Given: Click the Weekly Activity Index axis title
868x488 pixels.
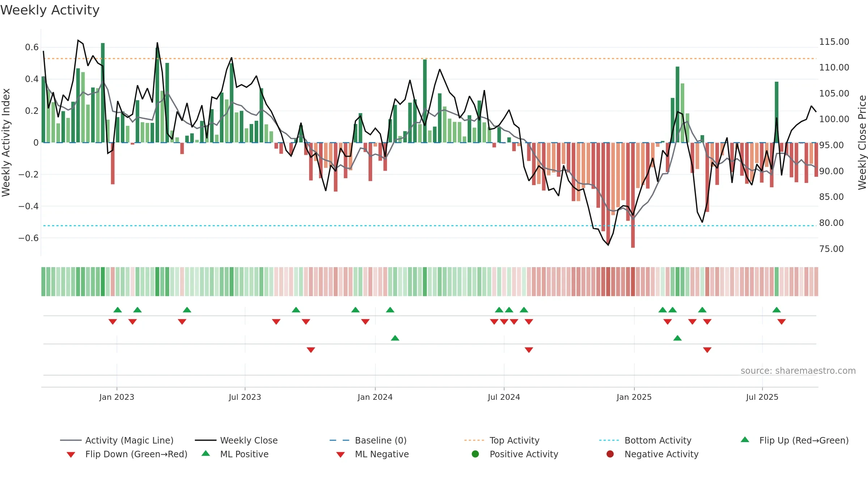Looking at the screenshot, I should (6, 142).
